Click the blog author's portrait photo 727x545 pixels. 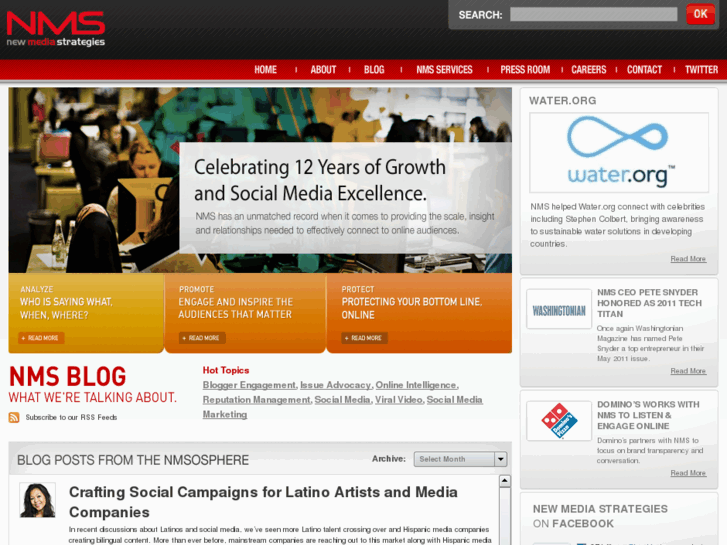pyautogui.click(x=38, y=500)
